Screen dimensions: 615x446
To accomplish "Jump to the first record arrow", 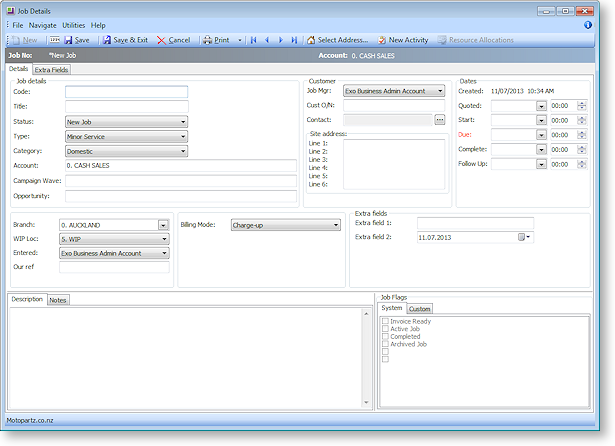I will click(x=254, y=40).
